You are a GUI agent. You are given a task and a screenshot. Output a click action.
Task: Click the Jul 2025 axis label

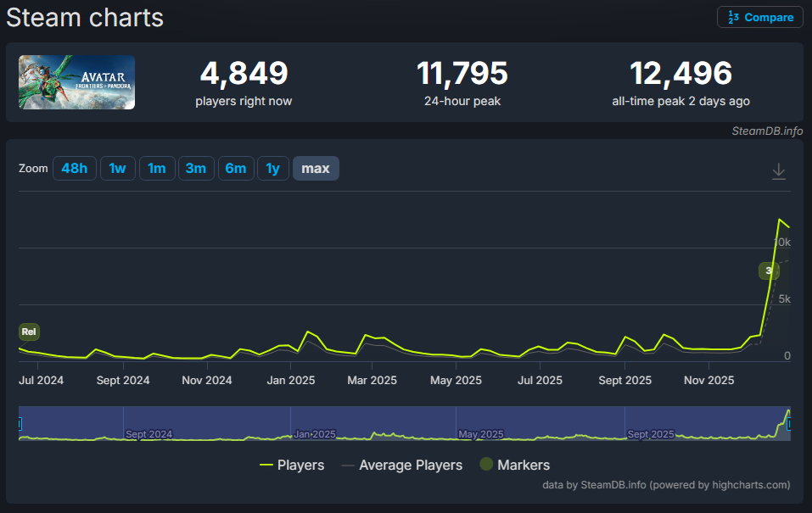[540, 381]
